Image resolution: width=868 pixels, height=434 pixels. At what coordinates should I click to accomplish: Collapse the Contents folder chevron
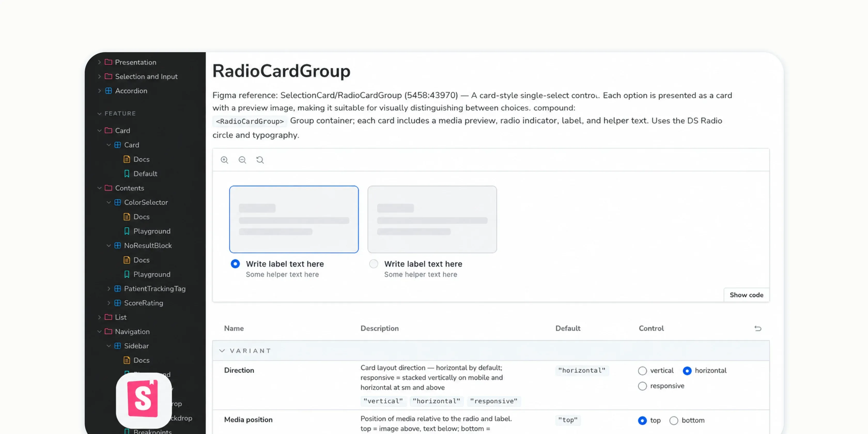click(99, 188)
